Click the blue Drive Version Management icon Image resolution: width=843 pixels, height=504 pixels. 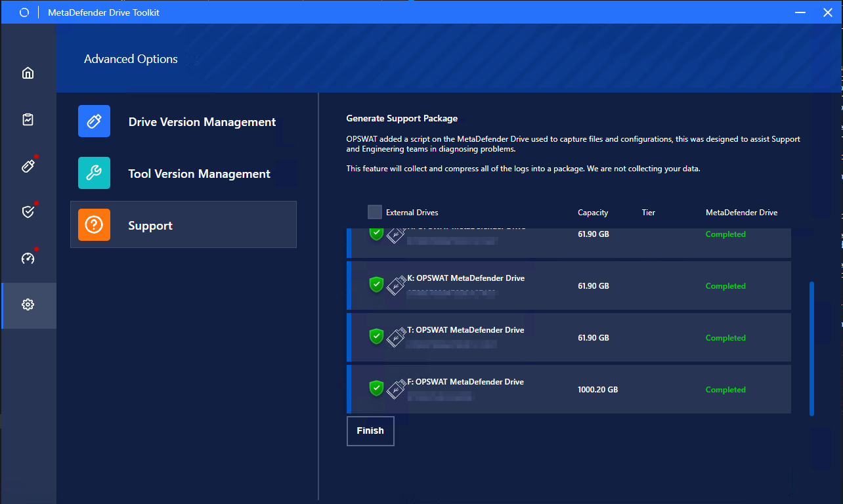point(94,121)
